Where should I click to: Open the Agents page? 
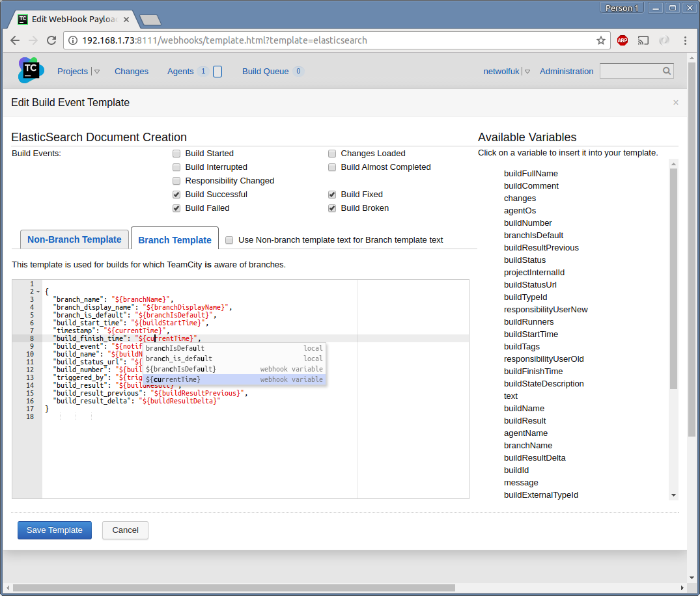180,72
